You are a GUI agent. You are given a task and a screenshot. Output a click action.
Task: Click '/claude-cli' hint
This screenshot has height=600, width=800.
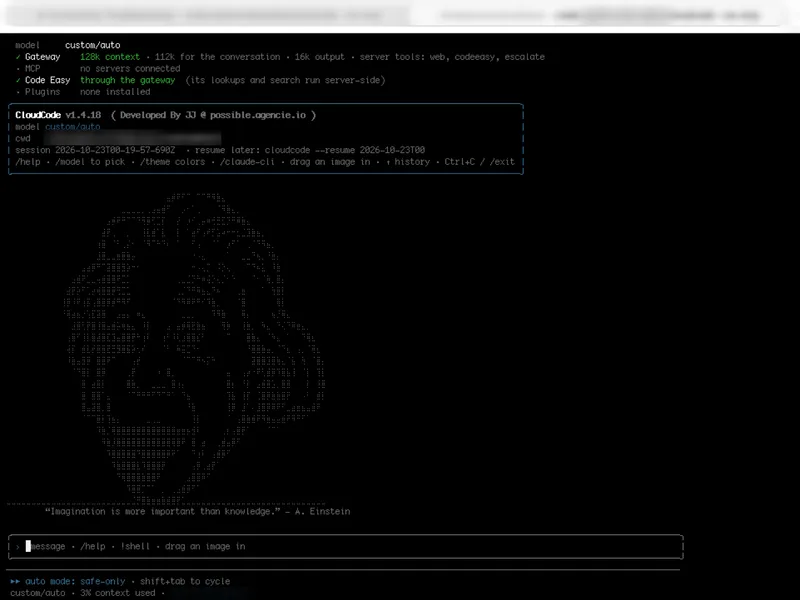[x=247, y=162]
